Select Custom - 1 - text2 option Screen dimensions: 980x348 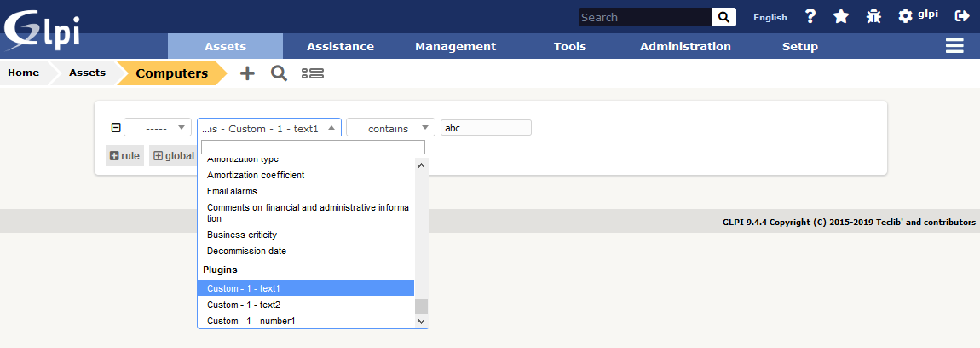click(306, 304)
